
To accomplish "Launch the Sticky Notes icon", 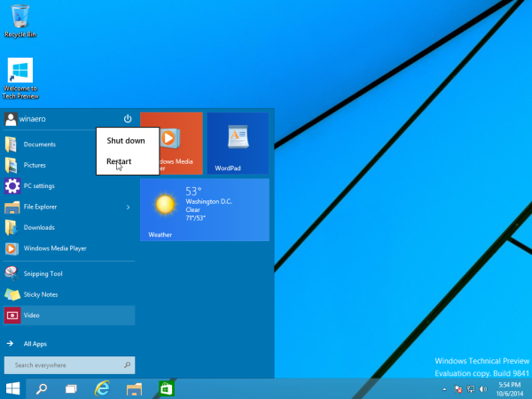I will 12,294.
